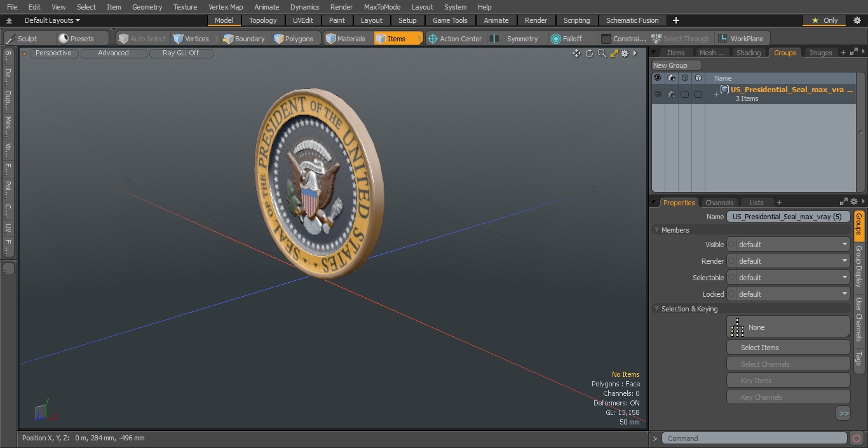Click the viewport lock dot beside Perspective
868x448 pixels.
pyautogui.click(x=25, y=53)
